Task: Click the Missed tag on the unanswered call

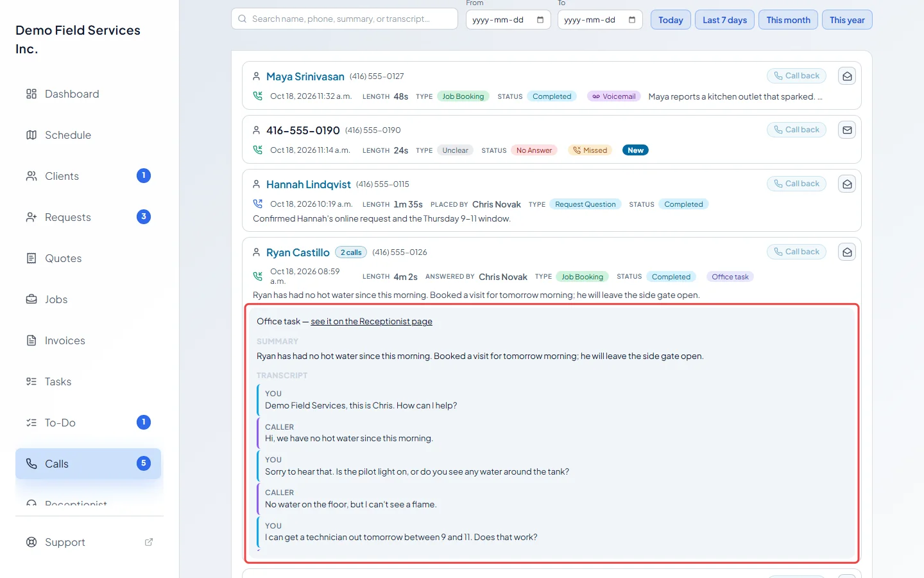Action: pos(590,150)
